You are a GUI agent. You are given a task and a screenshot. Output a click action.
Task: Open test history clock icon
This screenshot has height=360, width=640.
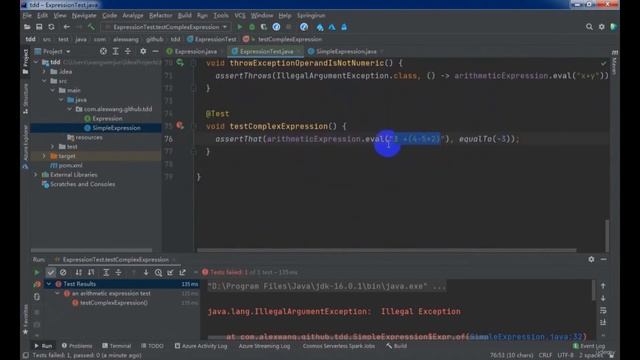pos(158,272)
